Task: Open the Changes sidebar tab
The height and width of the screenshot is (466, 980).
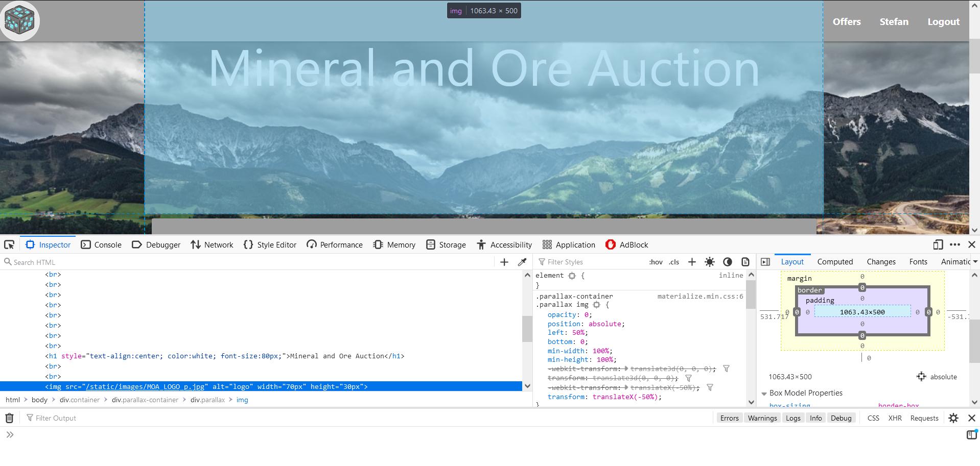Action: pos(881,262)
